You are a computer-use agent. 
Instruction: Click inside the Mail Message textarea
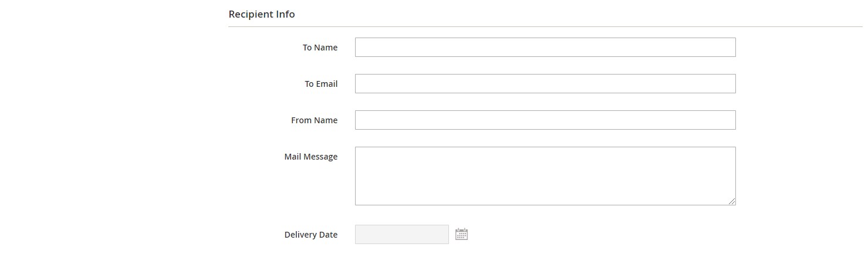click(x=545, y=176)
